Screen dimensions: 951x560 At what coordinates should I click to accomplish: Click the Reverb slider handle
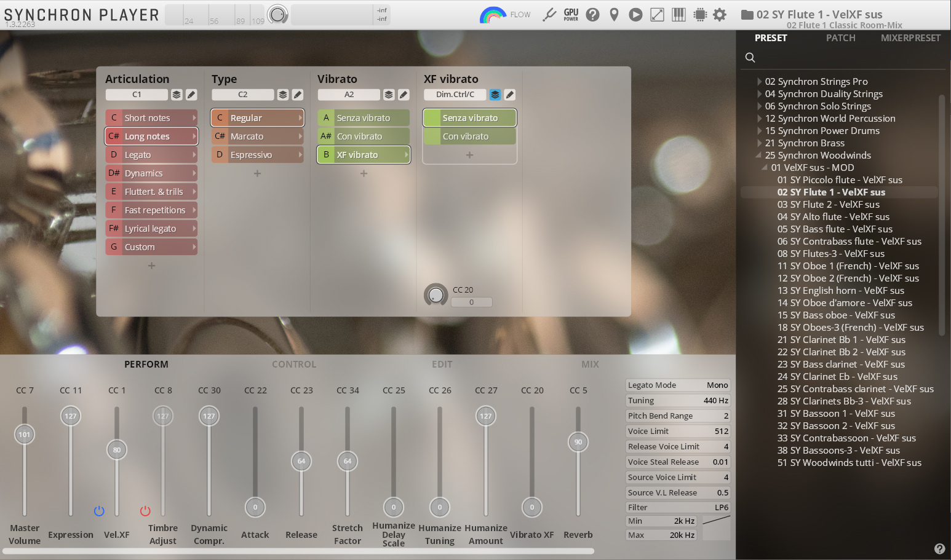pos(578,442)
